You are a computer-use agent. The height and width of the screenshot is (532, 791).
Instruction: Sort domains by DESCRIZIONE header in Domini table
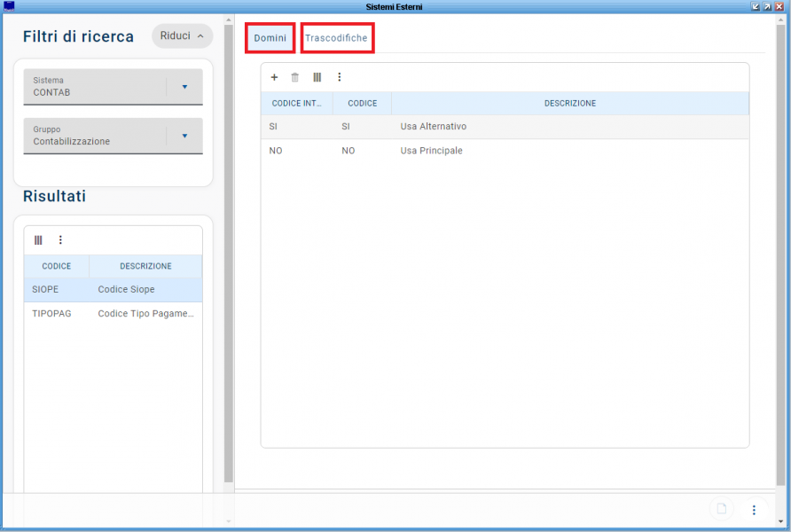[x=570, y=104]
